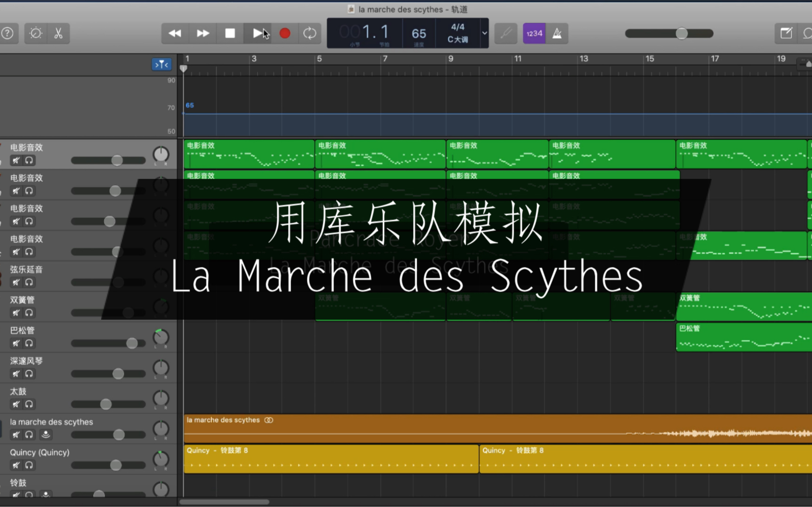The width and height of the screenshot is (812, 507).
Task: Solo the la marche des scythes track
Action: point(30,435)
